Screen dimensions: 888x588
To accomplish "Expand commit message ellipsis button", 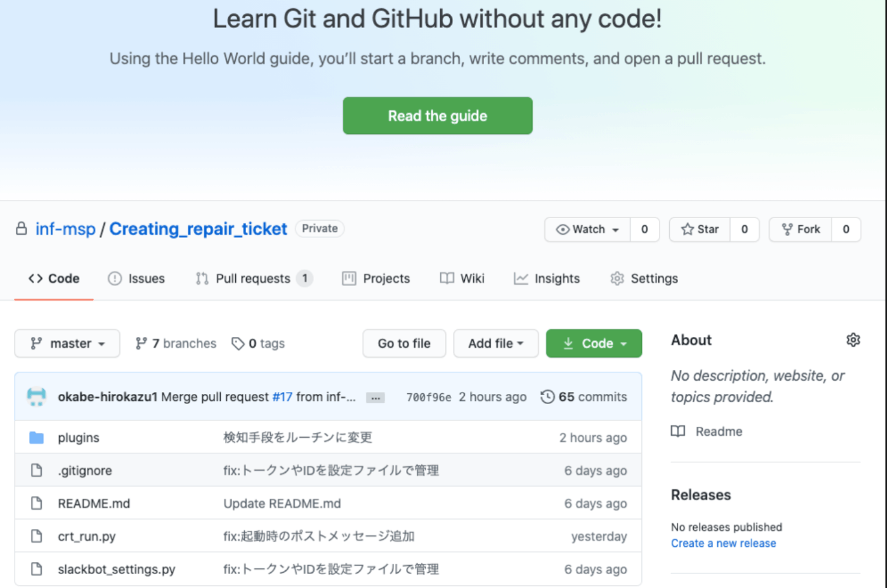I will 375,398.
